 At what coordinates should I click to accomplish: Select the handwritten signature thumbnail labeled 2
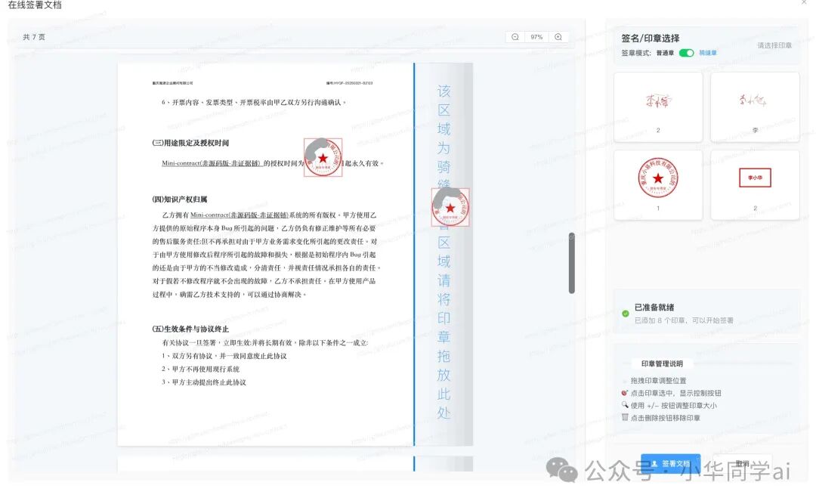(658, 106)
